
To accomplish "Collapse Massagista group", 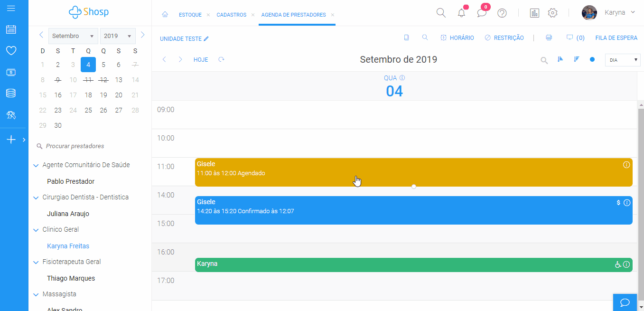I will (36, 294).
